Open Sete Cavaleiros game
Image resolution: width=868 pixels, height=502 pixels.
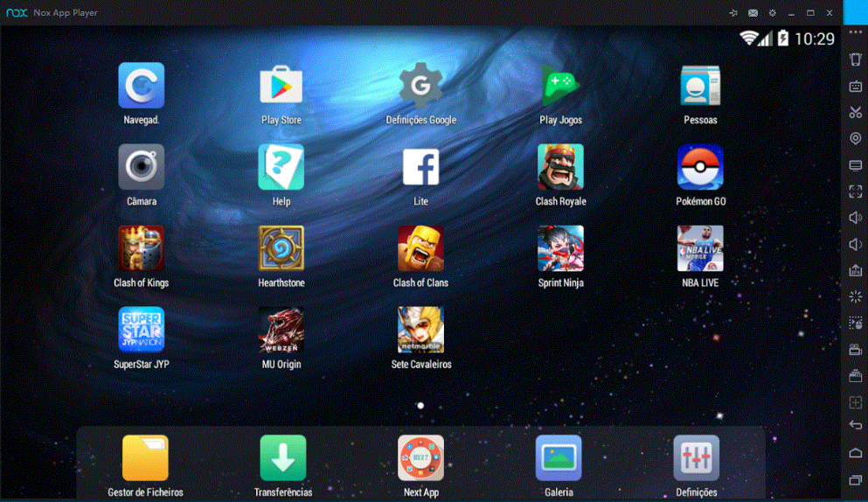(x=420, y=330)
